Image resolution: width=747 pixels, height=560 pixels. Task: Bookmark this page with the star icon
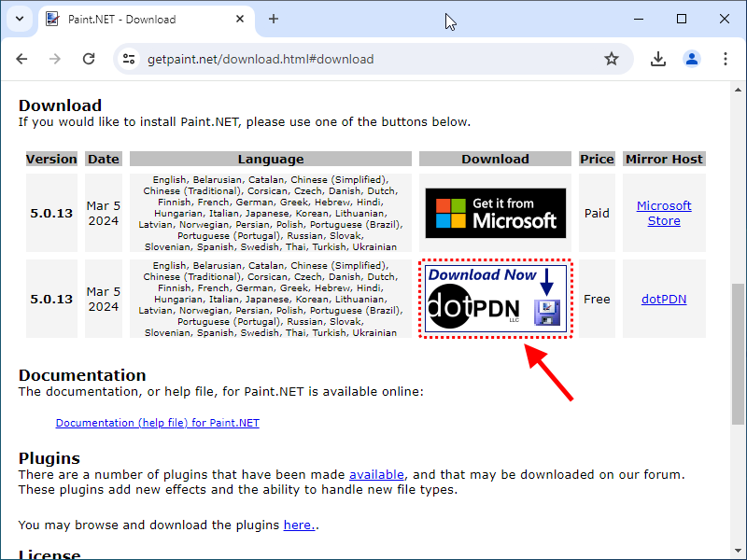pos(612,59)
